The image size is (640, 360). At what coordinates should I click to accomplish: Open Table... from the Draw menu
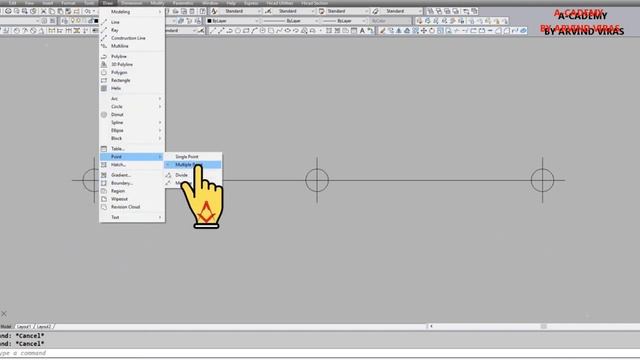pos(132,149)
